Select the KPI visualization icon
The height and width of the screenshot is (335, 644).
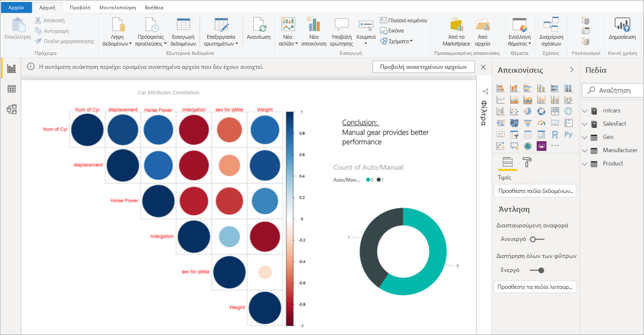pos(501,134)
